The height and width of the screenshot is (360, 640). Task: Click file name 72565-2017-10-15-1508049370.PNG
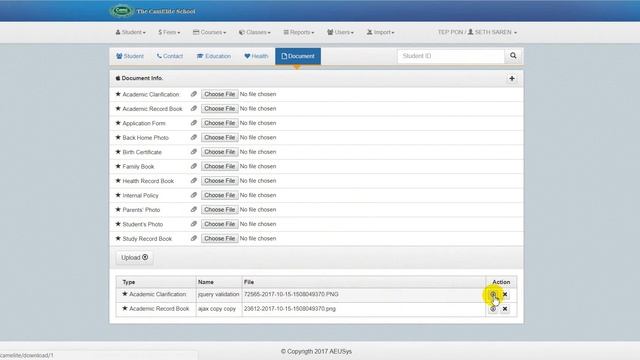point(291,294)
